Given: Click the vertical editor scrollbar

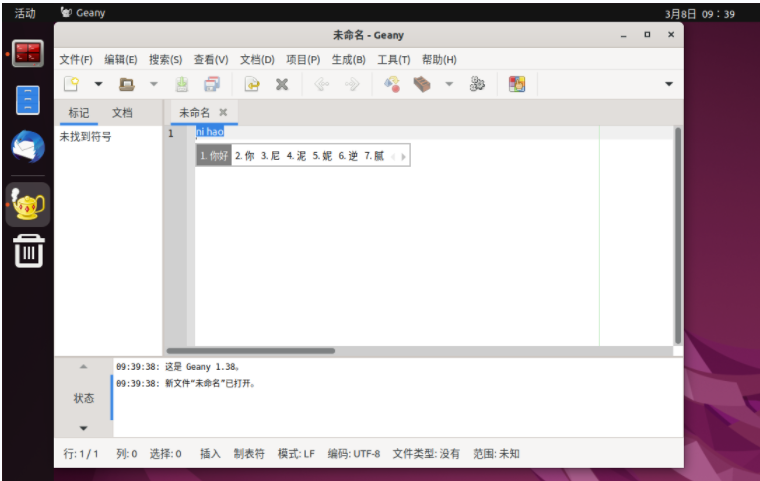Looking at the screenshot, I should tap(678, 236).
